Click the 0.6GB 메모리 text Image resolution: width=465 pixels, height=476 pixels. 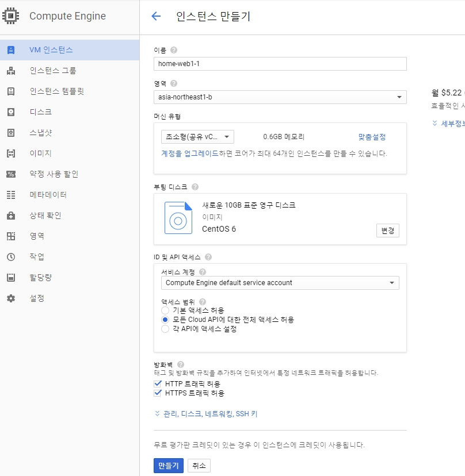pyautogui.click(x=284, y=137)
